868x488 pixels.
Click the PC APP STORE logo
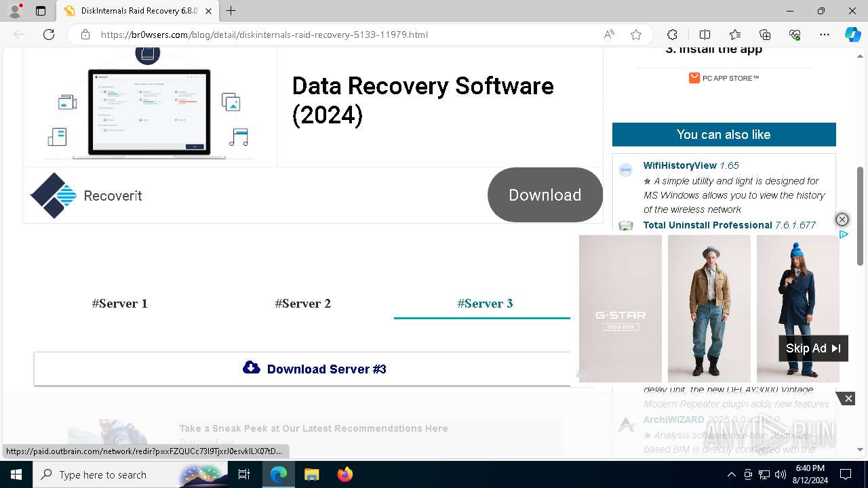coord(724,78)
